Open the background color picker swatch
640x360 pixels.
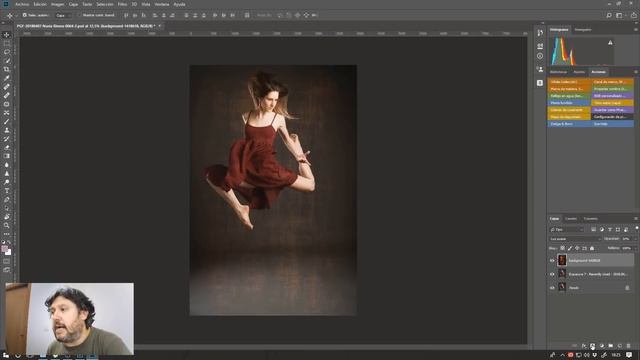click(9, 252)
